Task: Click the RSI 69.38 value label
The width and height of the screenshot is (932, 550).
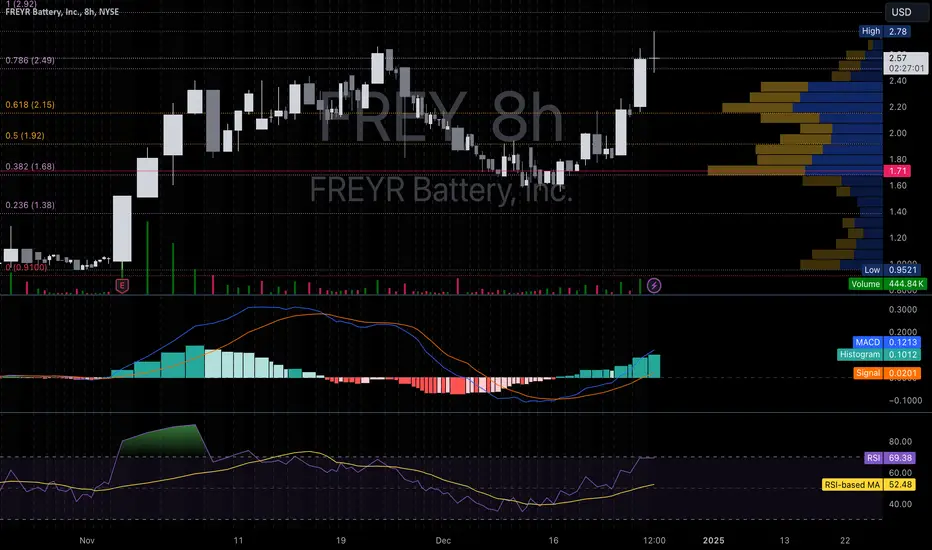Action: click(x=890, y=458)
